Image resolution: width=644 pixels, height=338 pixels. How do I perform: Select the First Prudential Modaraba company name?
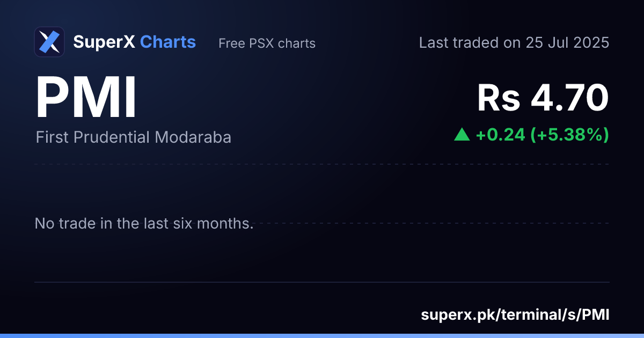[133, 137]
